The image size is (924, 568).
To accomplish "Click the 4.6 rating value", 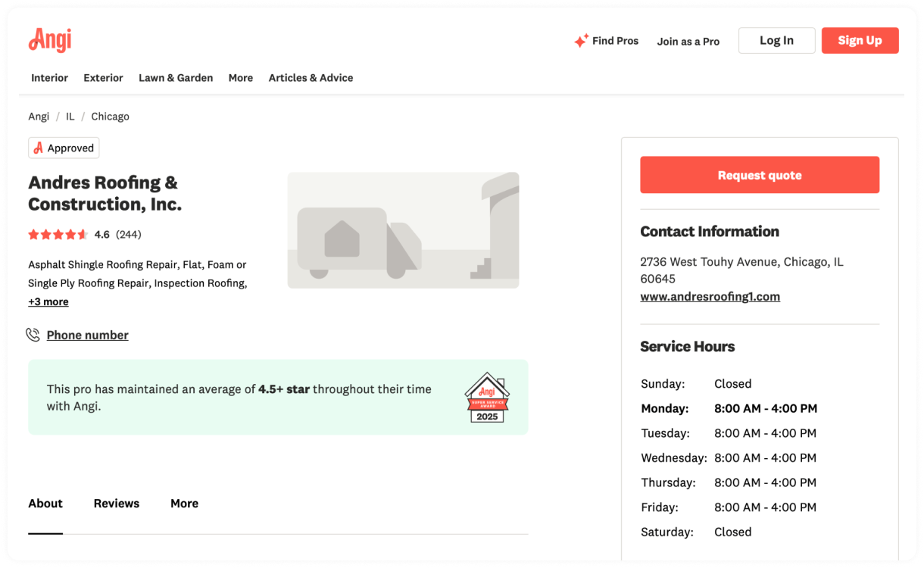I will pos(102,234).
